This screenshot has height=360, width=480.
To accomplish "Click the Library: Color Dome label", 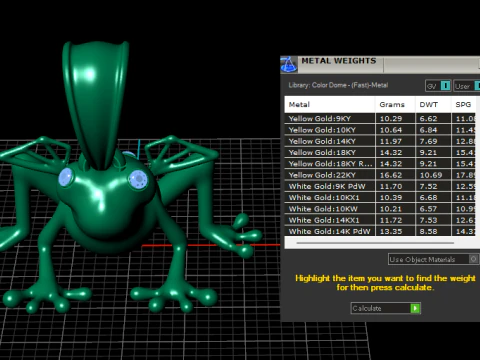I will 338,85.
